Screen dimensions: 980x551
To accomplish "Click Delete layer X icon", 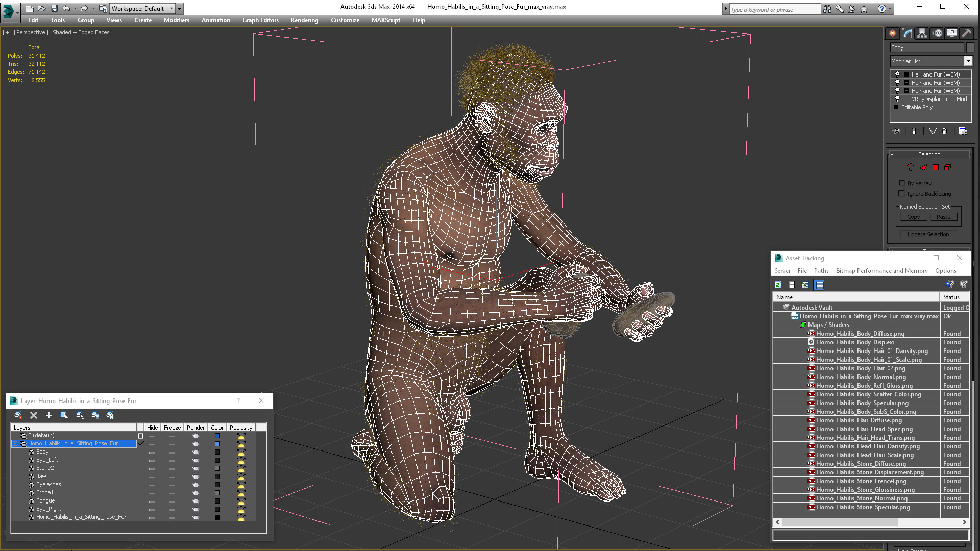I will click(34, 415).
